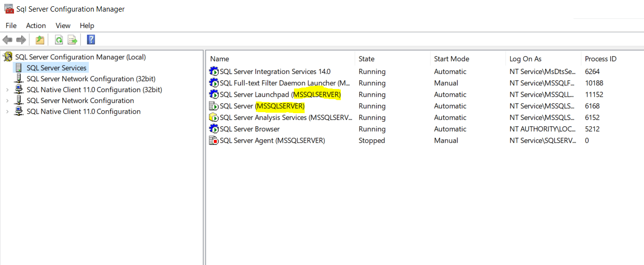
Task: Click the SQL Server Browser service icon
Action: click(213, 129)
